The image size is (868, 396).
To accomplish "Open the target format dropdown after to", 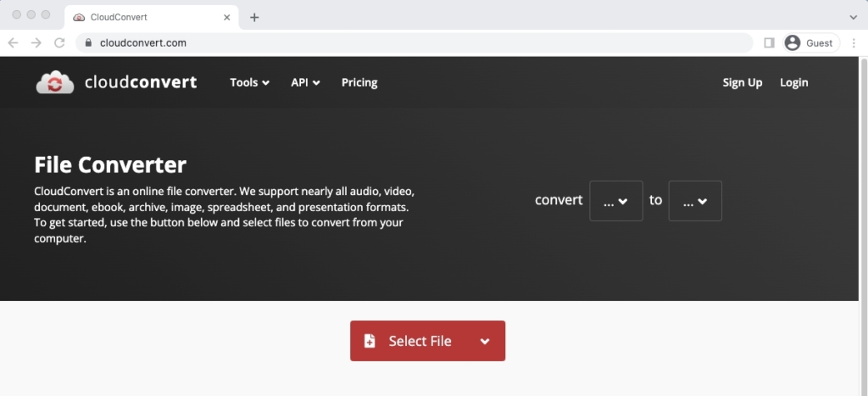I will coord(695,200).
